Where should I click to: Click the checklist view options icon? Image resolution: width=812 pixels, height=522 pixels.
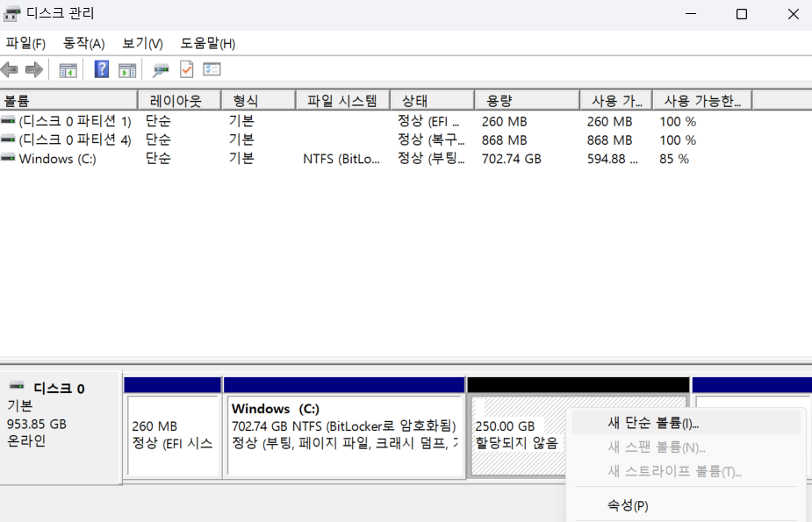(x=212, y=69)
